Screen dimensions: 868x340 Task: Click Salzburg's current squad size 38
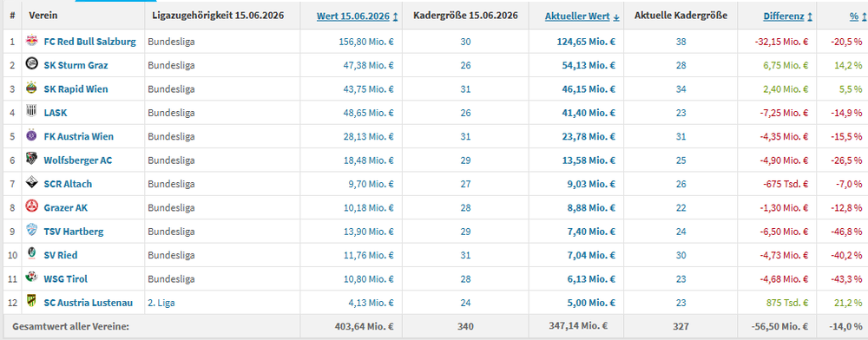681,42
